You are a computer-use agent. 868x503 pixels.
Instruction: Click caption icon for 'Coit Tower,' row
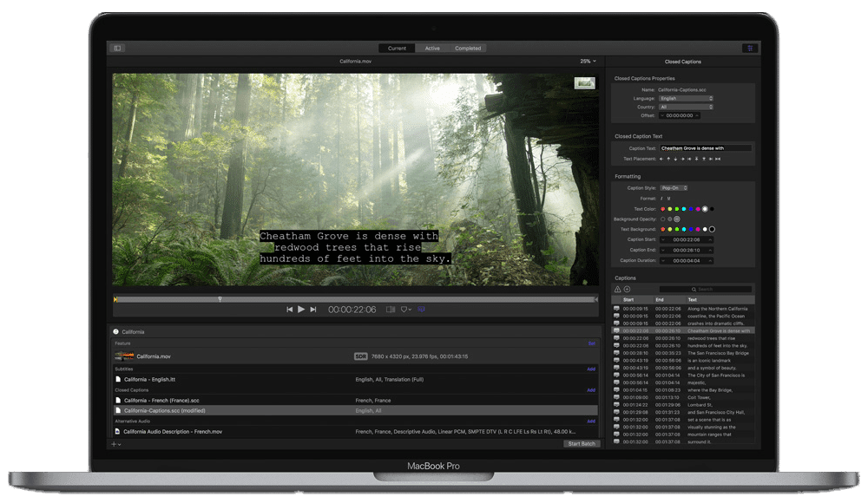pos(616,397)
